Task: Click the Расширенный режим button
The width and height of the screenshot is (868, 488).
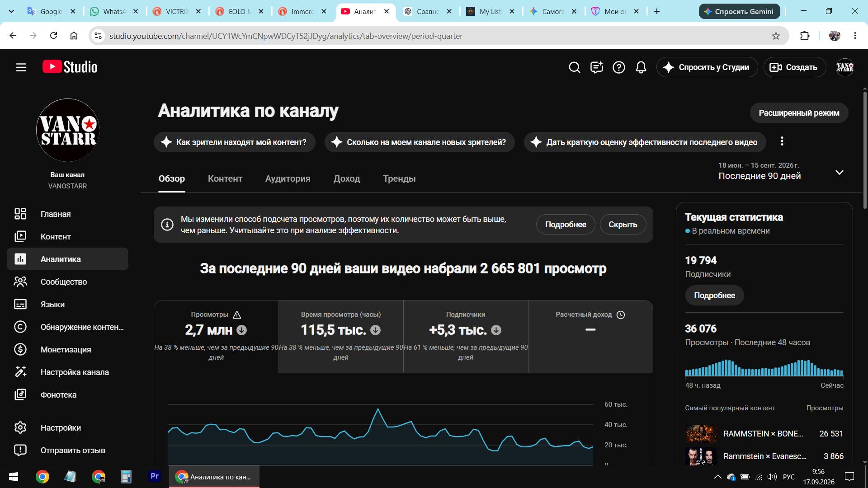Action: (x=799, y=113)
